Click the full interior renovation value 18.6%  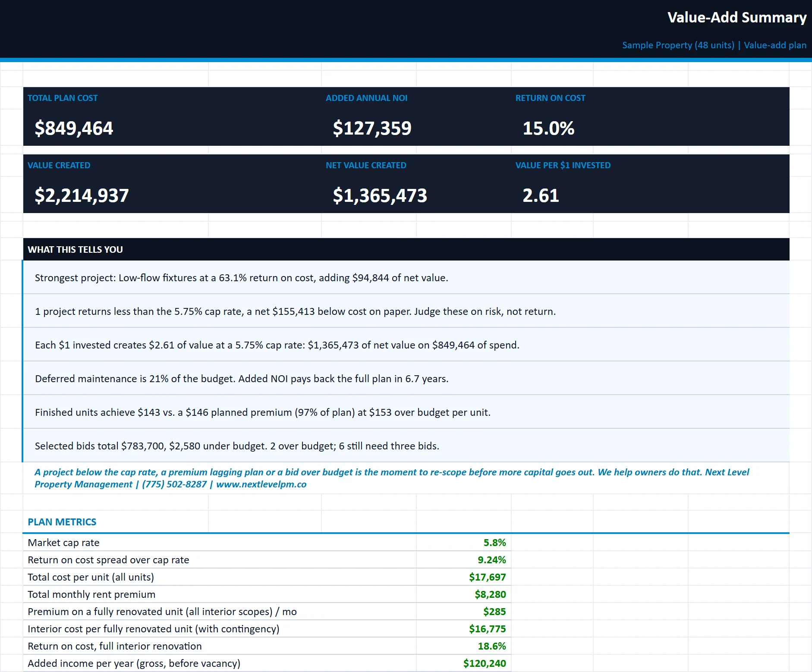[491, 646]
